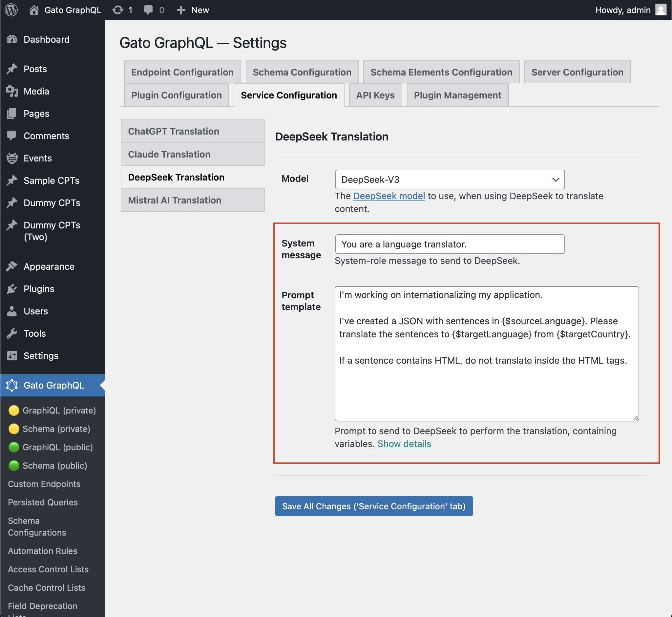Click the Posts pin icon
The image size is (672, 617).
tap(12, 69)
